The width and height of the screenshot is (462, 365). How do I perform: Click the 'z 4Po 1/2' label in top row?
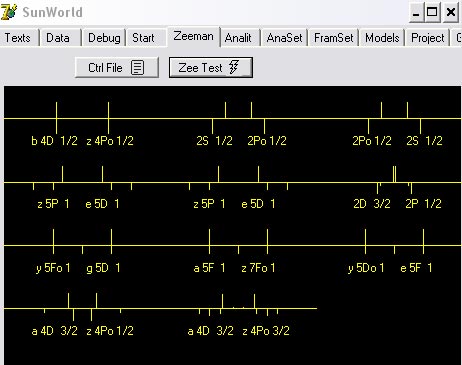[110, 141]
